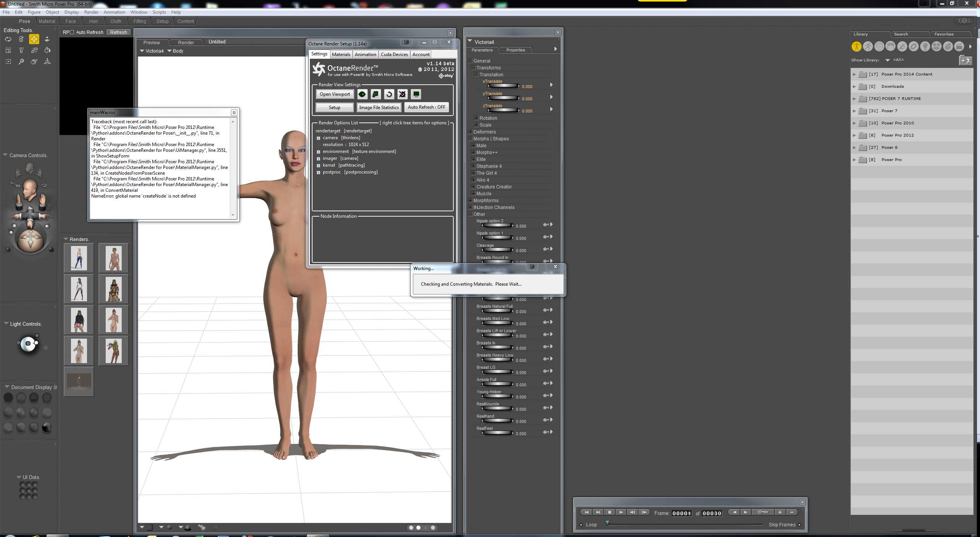Switch to Cuda Devices tab

click(x=394, y=55)
